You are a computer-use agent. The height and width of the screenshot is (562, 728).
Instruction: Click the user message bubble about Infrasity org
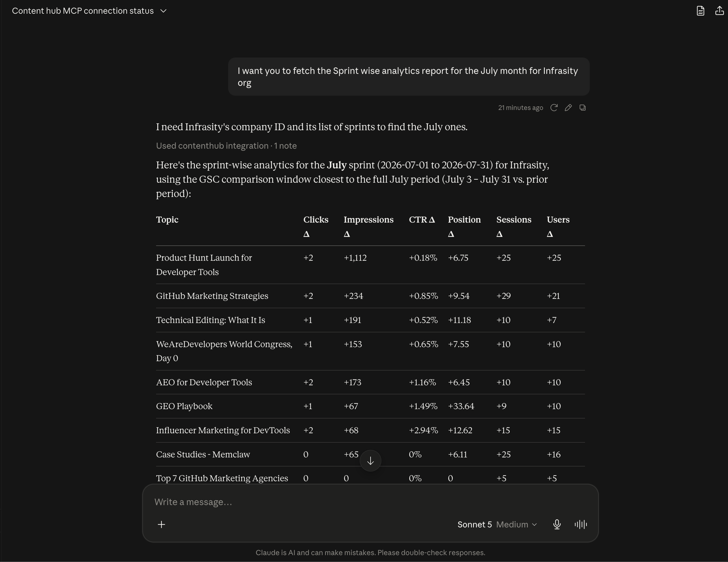pos(409,77)
